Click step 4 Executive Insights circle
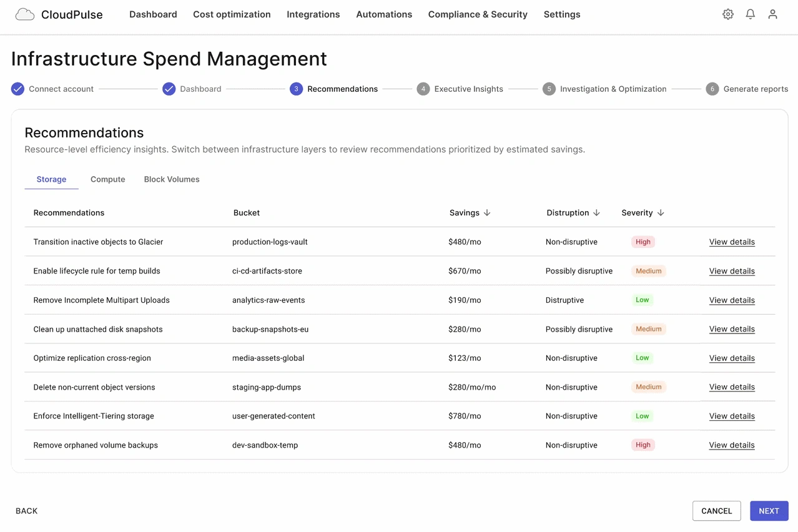This screenshot has width=798, height=532. click(x=423, y=89)
